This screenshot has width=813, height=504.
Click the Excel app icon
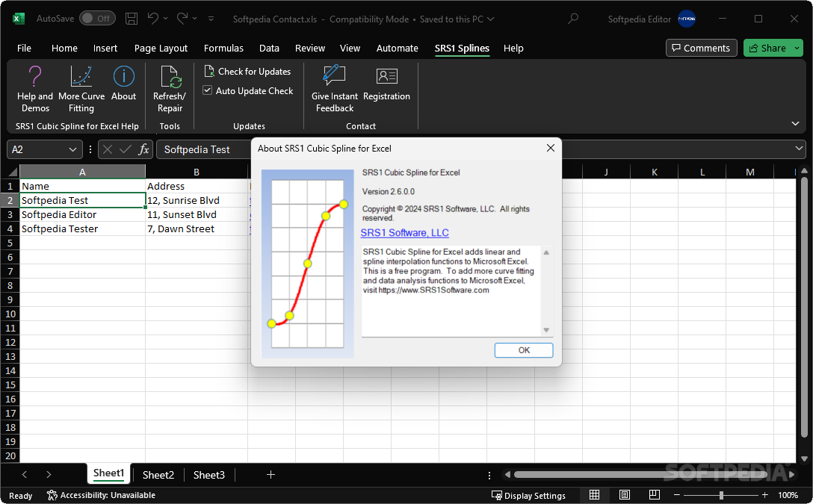(18, 19)
